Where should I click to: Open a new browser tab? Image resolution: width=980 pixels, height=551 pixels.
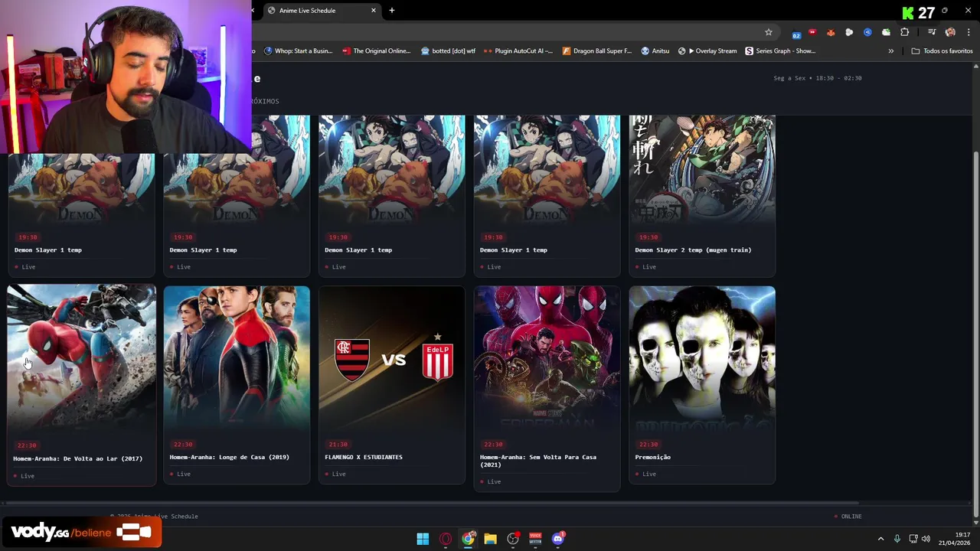pyautogui.click(x=392, y=11)
